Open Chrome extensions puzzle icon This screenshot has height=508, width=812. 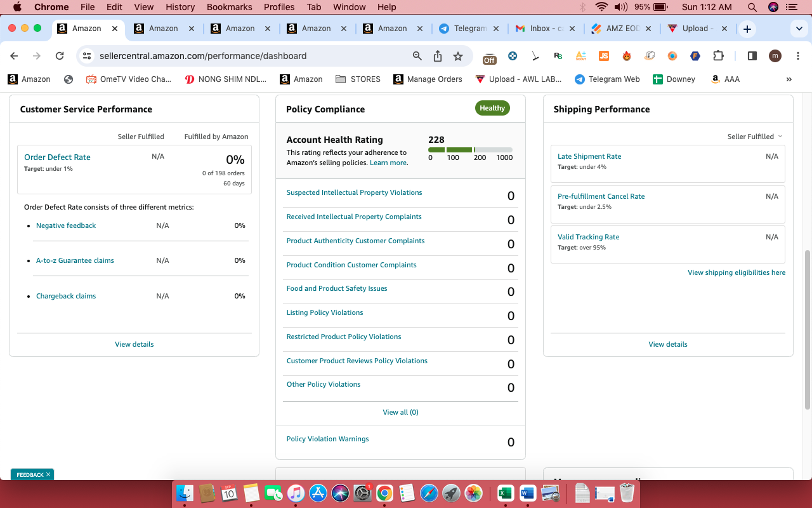[x=718, y=56]
